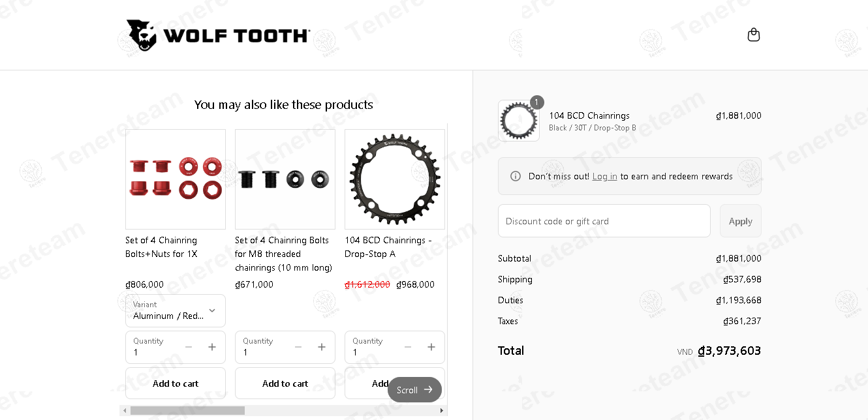Decrease quantity for M8 threaded chainring bolts
Image resolution: width=868 pixels, height=420 pixels.
click(298, 347)
